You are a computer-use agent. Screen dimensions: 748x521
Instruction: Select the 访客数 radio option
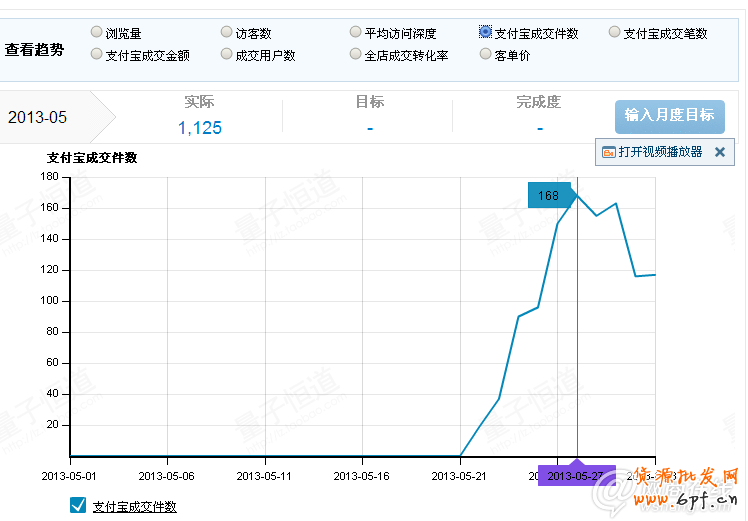[226, 32]
